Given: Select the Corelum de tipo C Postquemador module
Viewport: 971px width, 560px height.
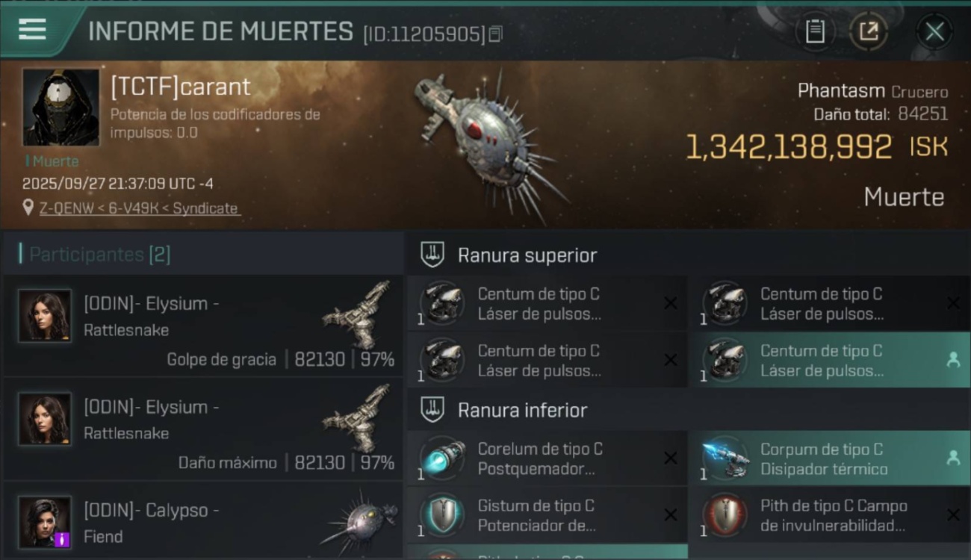Looking at the screenshot, I should point(547,458).
